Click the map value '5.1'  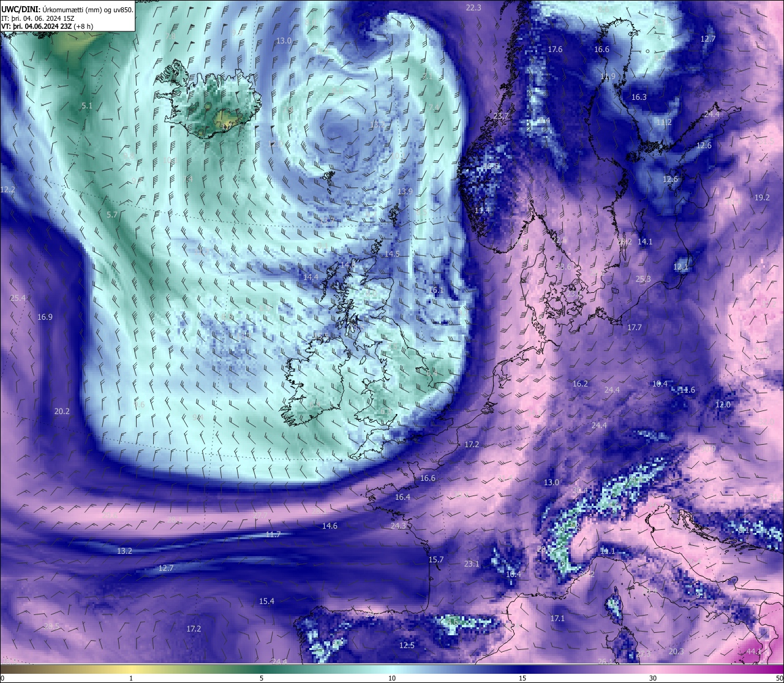[x=87, y=105]
